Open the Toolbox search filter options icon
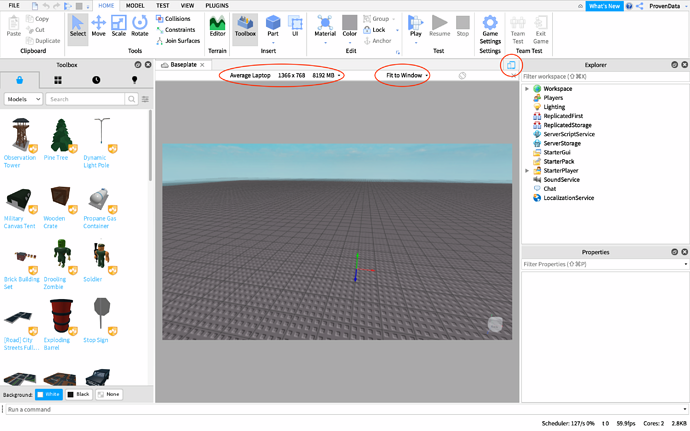The width and height of the screenshot is (690, 431). click(x=145, y=99)
